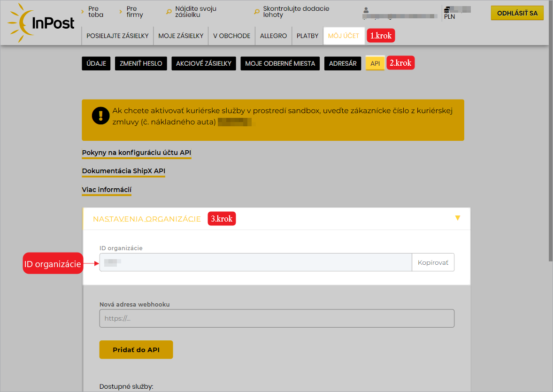Click the exclamation warning icon
553x392 pixels.
pos(100,115)
